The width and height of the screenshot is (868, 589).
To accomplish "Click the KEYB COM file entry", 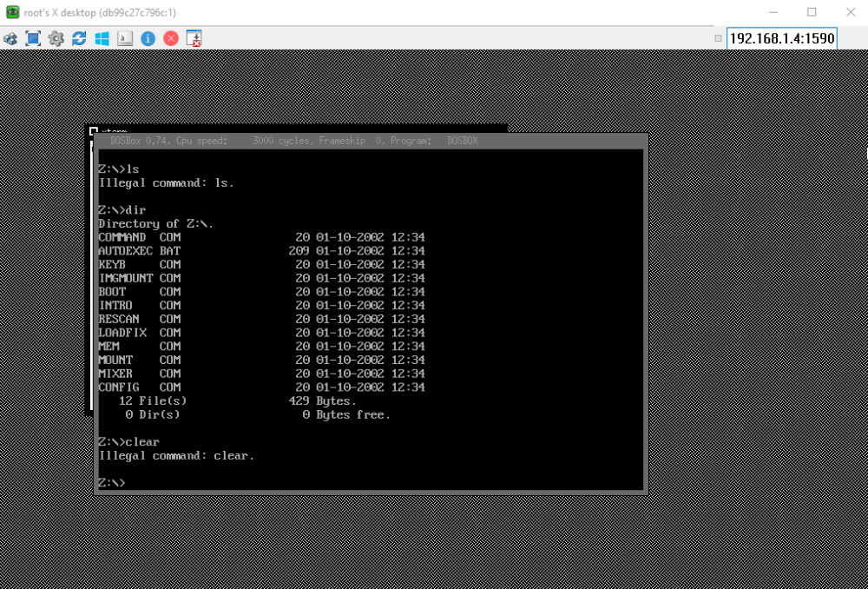I will (x=262, y=264).
